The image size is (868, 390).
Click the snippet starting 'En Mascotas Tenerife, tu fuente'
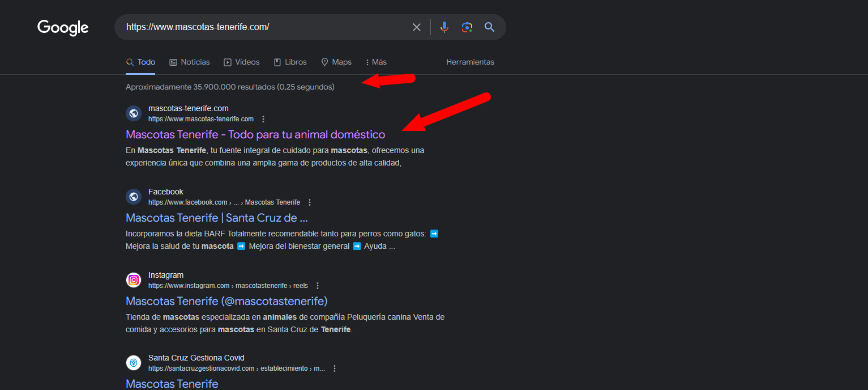pos(275,157)
